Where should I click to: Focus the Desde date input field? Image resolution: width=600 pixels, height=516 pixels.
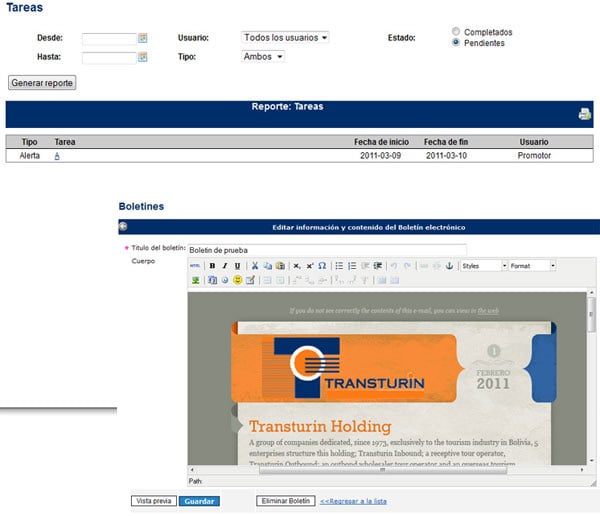tap(109, 38)
